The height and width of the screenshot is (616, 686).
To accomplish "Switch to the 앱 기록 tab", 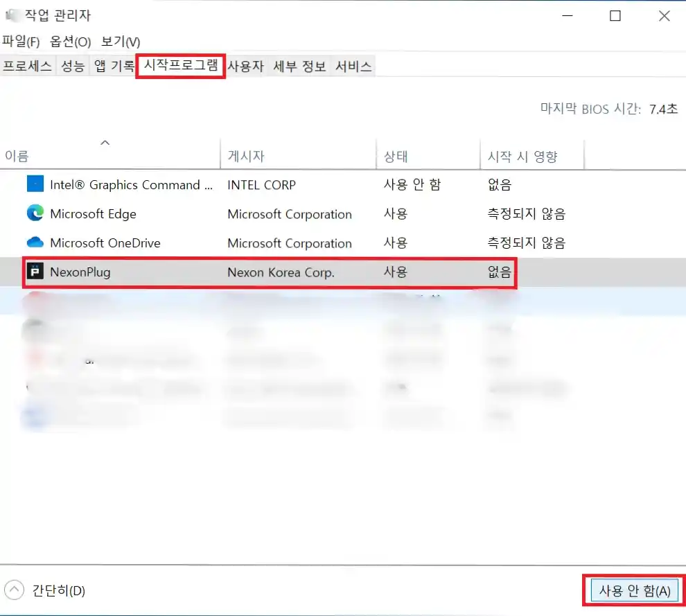I will (114, 66).
